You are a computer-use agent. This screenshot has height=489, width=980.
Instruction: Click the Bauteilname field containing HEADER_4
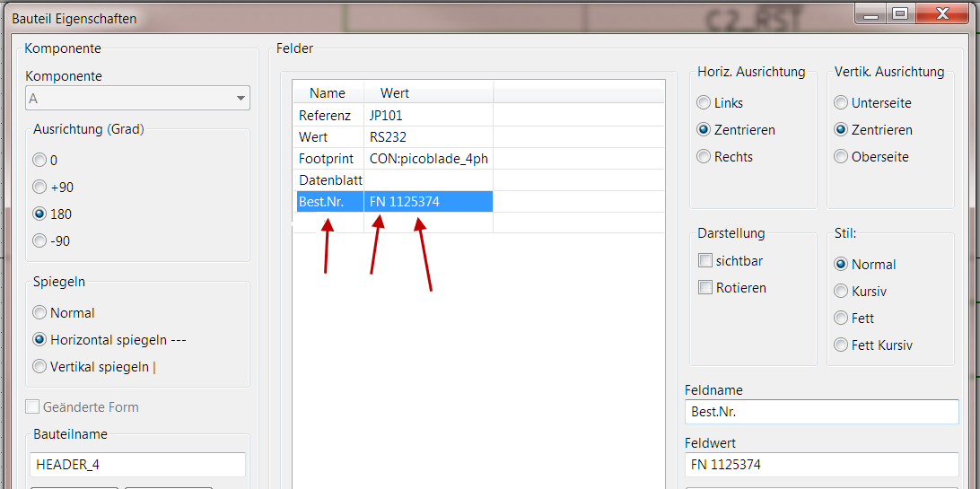click(137, 465)
